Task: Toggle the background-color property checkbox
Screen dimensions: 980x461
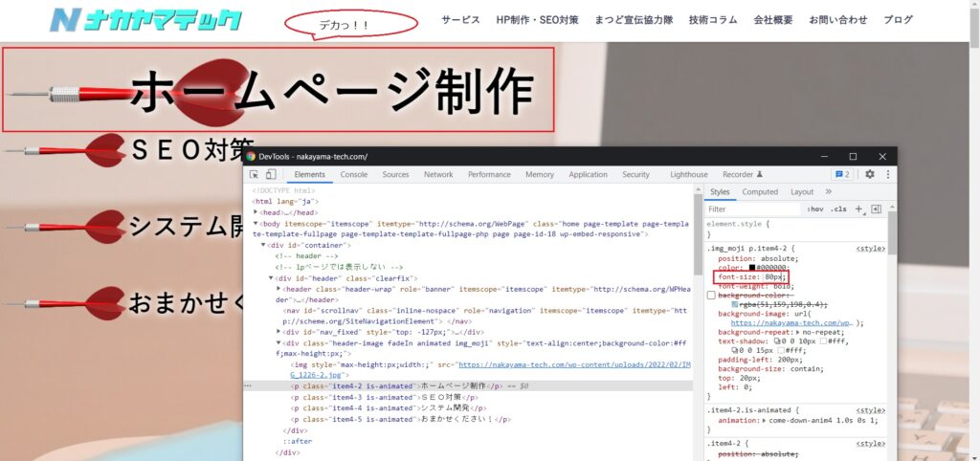Action: coord(711,295)
